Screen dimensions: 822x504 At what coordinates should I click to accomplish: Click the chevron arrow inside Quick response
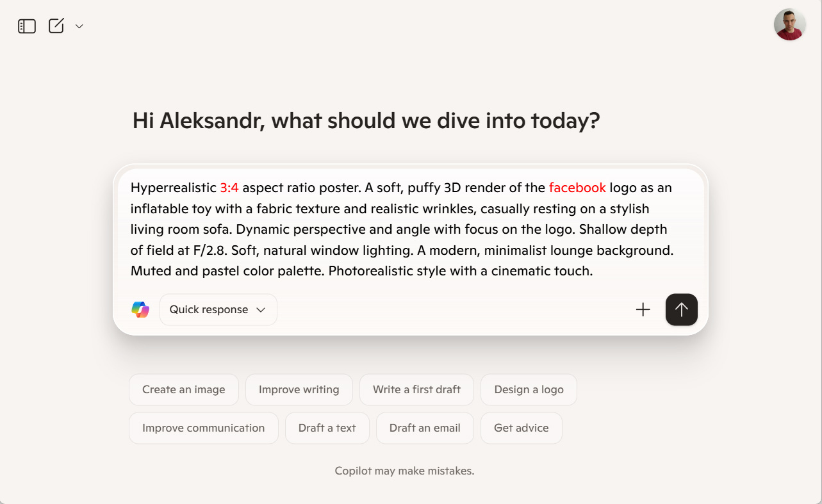(261, 310)
